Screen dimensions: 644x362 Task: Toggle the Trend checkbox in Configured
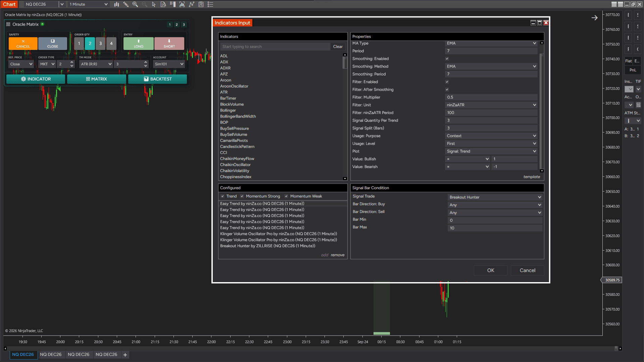pos(222,196)
